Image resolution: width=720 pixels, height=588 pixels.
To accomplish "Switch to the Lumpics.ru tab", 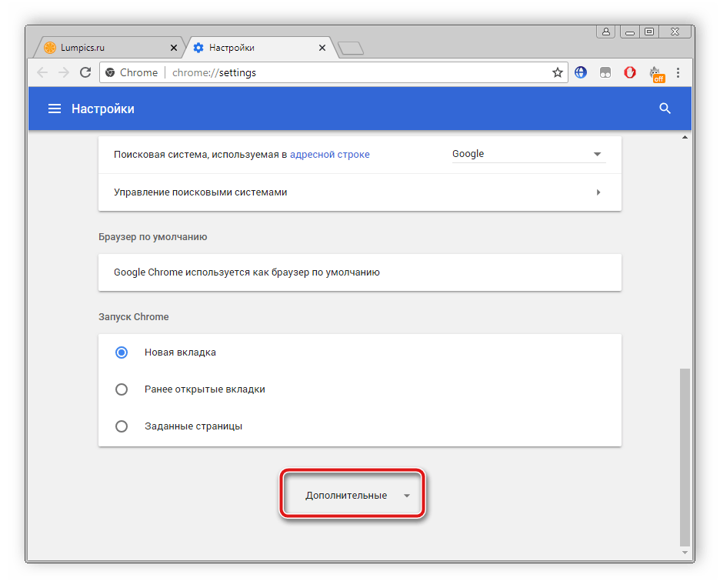I will click(x=106, y=48).
